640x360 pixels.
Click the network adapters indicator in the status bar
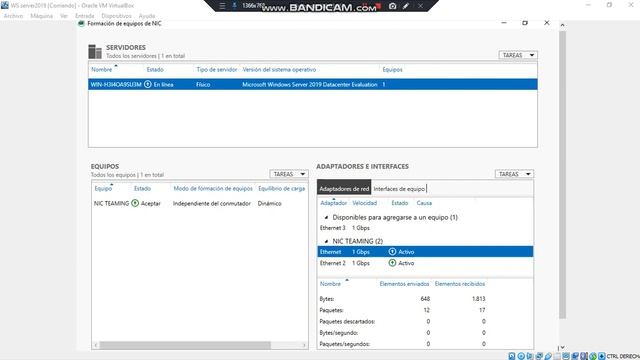tap(539, 356)
